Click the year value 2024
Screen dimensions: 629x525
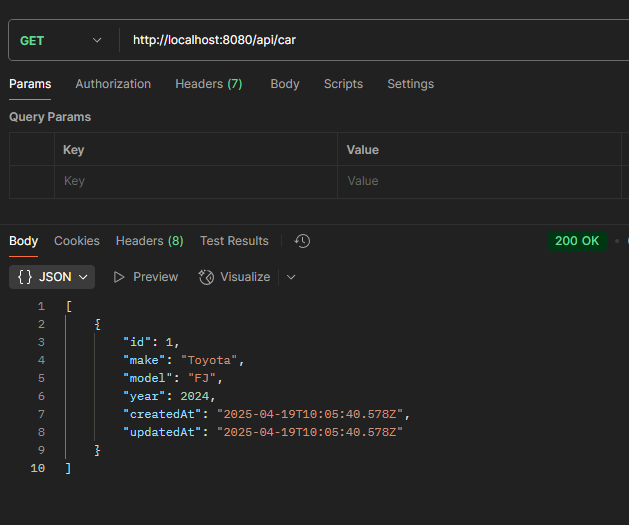click(195, 396)
